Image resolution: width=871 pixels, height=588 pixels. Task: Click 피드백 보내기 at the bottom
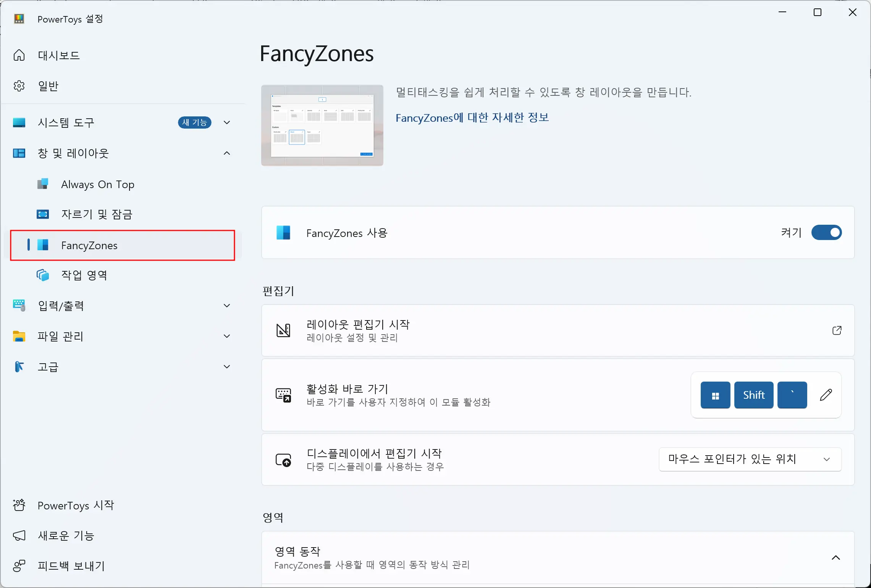(x=71, y=566)
